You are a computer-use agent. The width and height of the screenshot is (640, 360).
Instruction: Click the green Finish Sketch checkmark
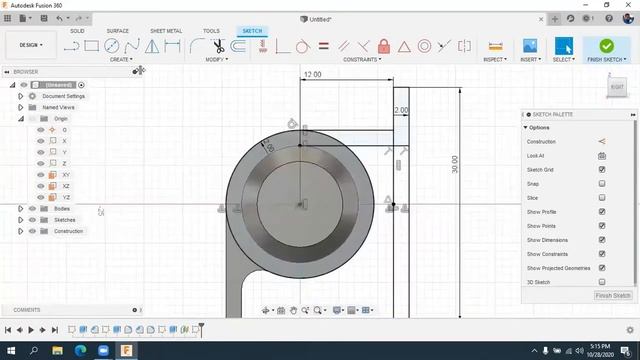coord(606,46)
